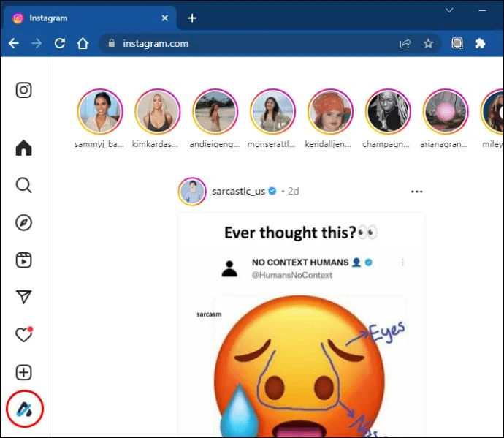Open Search from the sidebar
Image resolution: width=504 pixels, height=438 pixels.
click(x=24, y=186)
